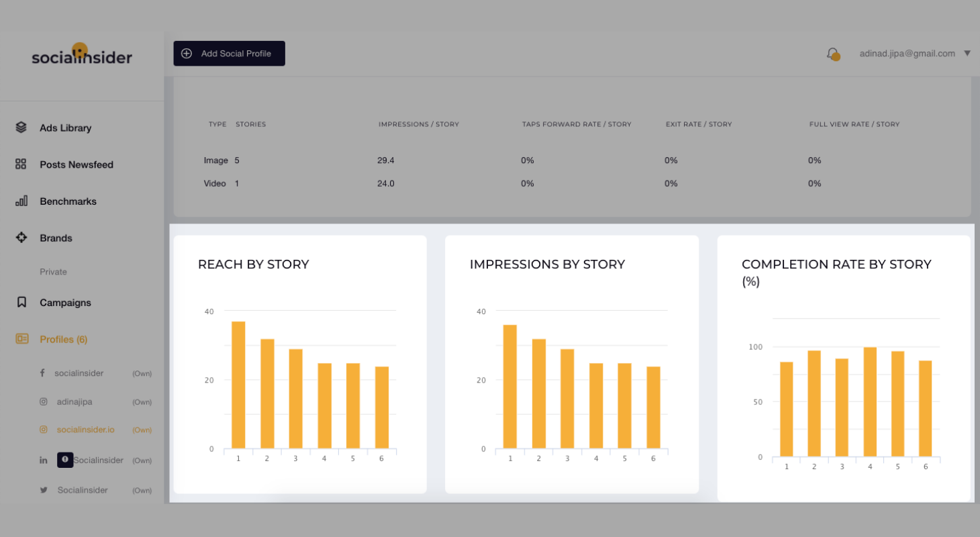Click the Posts Newsfeed grid icon
Viewport: 980px width, 537px height.
(21, 164)
